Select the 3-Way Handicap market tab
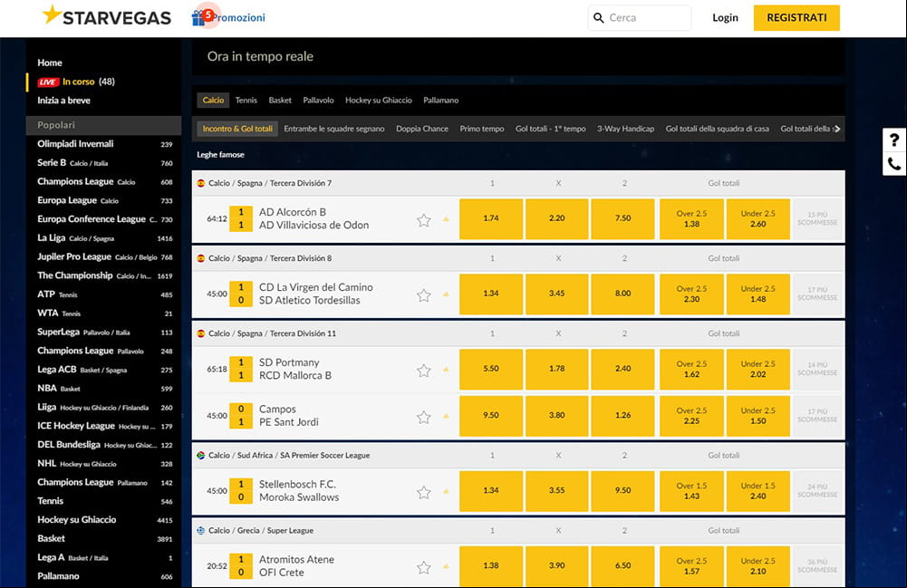 click(x=625, y=129)
